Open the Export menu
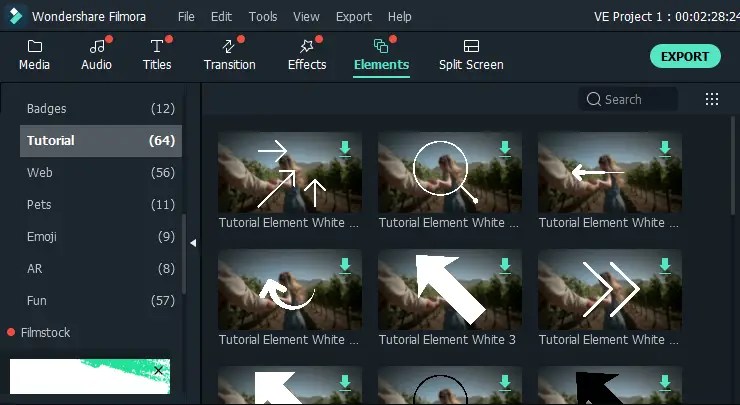This screenshot has width=740, height=405. tap(354, 17)
